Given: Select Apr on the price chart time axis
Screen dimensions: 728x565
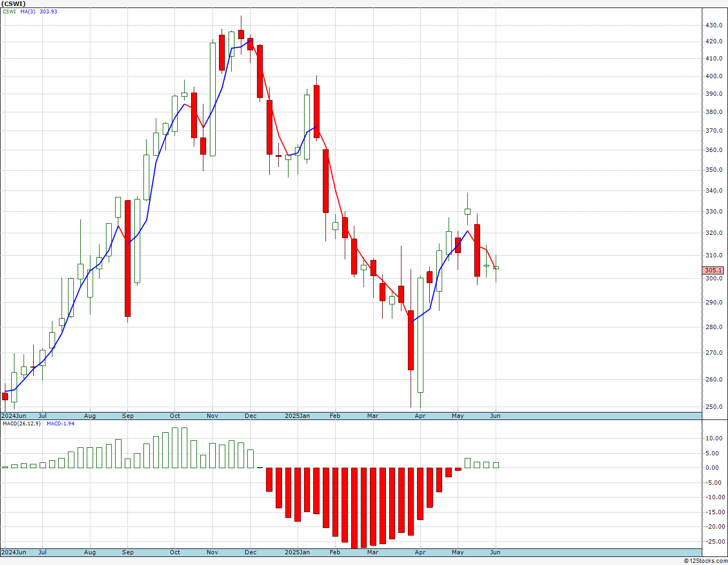Looking at the screenshot, I should click(420, 416).
